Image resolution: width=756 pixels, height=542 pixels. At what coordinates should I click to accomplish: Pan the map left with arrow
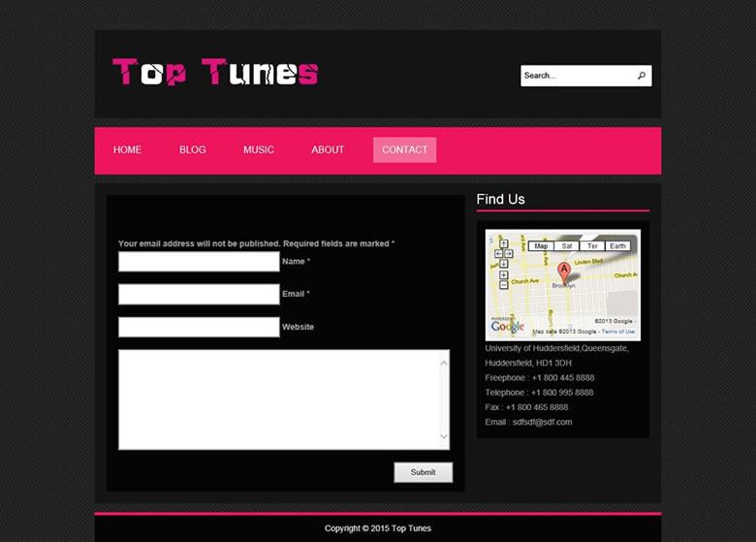tap(499, 254)
